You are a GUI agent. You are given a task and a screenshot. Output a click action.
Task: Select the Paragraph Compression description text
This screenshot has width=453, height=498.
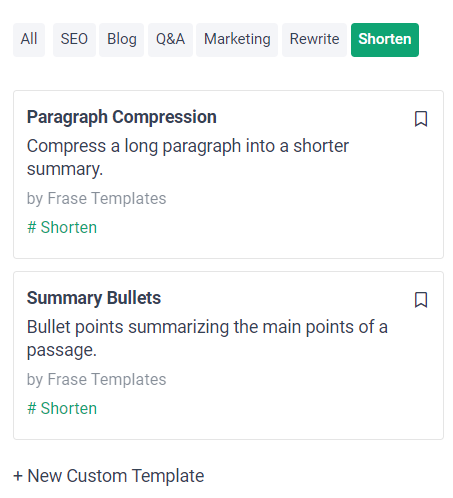tap(188, 157)
